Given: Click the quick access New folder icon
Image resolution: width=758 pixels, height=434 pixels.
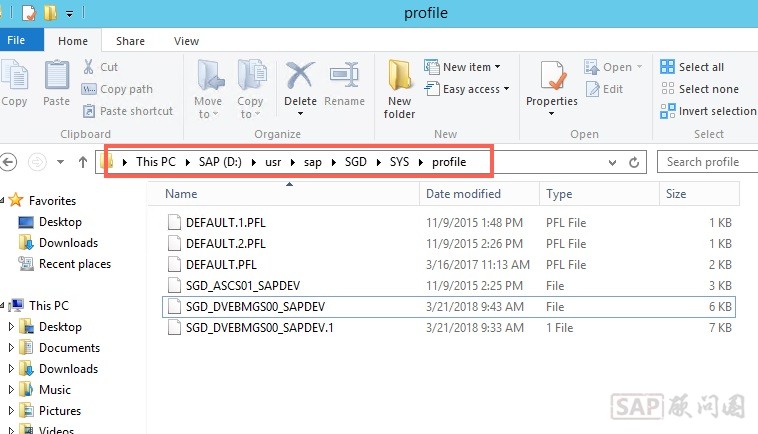Looking at the screenshot, I should [x=50, y=13].
